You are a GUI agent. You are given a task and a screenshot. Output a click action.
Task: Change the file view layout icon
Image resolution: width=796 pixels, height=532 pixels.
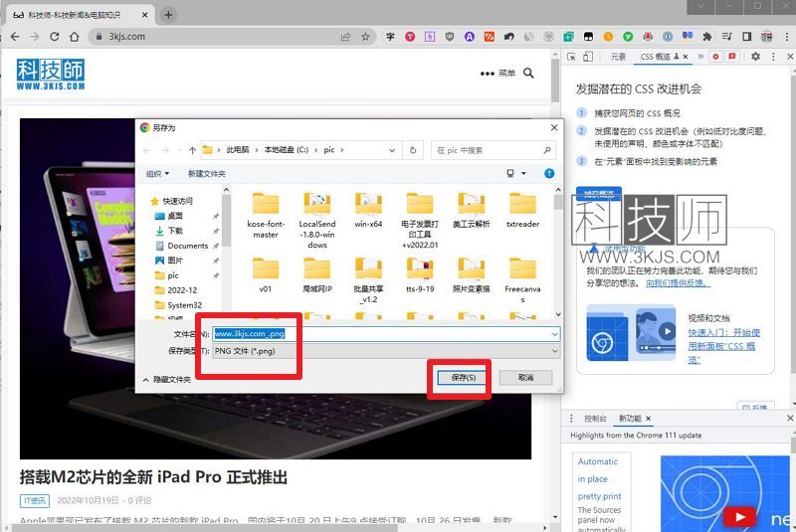click(x=510, y=173)
